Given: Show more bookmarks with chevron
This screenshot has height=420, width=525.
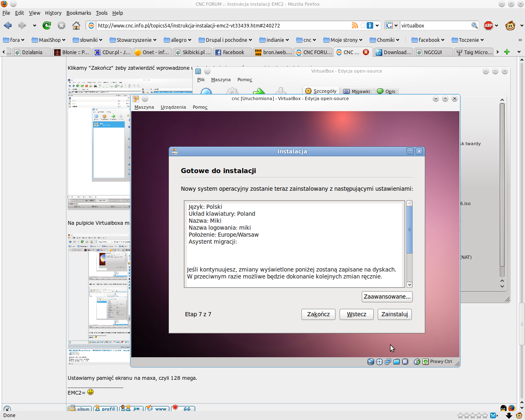Looking at the screenshot, I should [x=520, y=40].
